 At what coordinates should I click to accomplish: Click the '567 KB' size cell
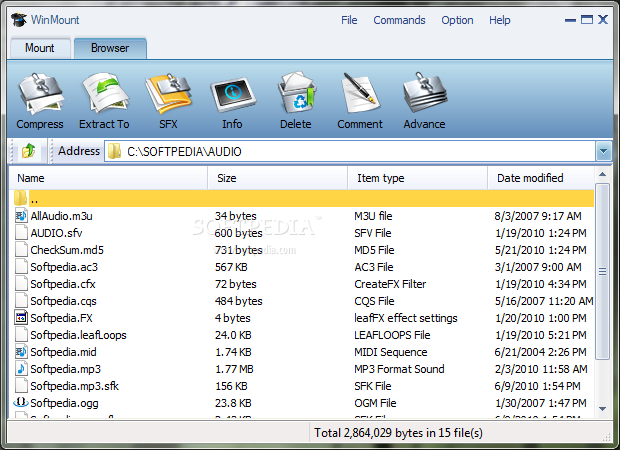tap(231, 267)
